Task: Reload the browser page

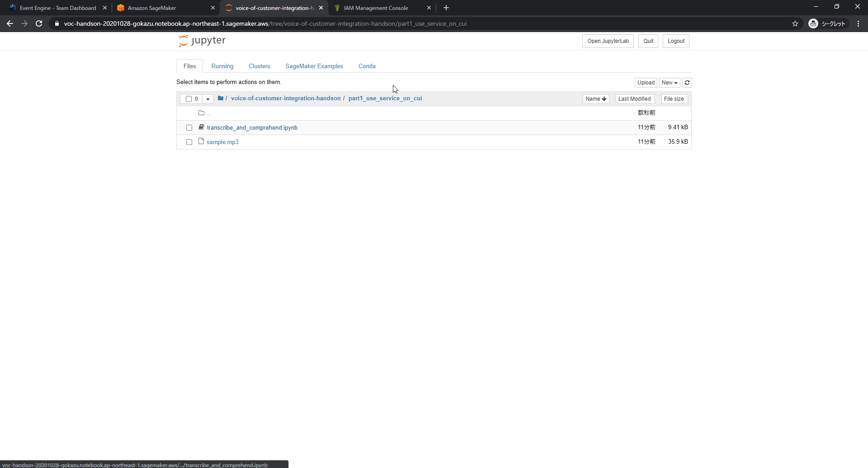Action: tap(39, 23)
